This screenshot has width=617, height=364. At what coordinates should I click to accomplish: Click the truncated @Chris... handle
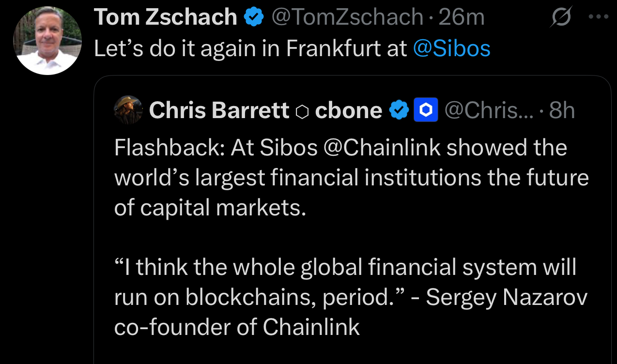point(489,111)
